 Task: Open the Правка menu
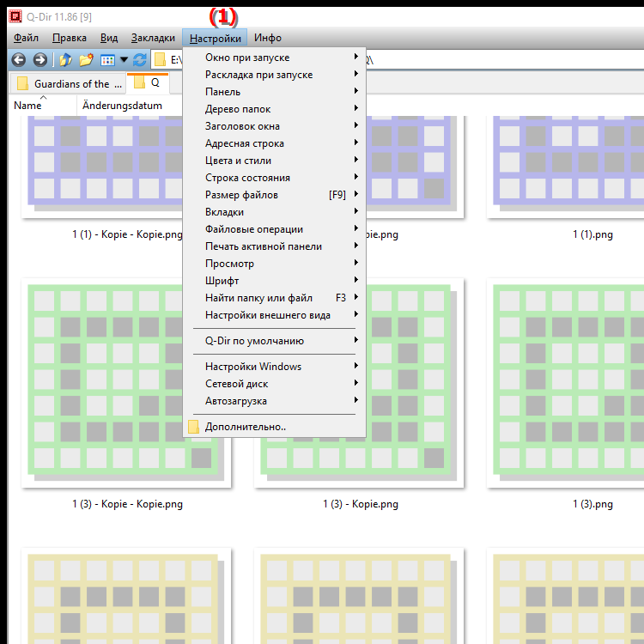70,38
